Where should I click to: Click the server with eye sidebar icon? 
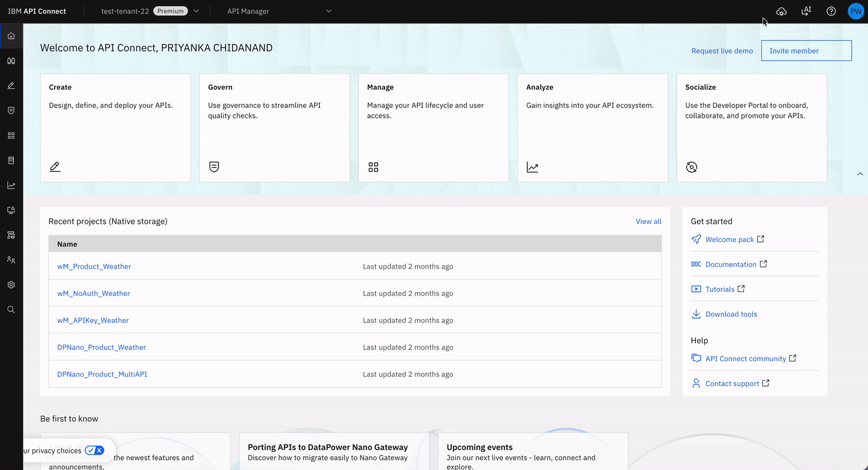pyautogui.click(x=11, y=235)
